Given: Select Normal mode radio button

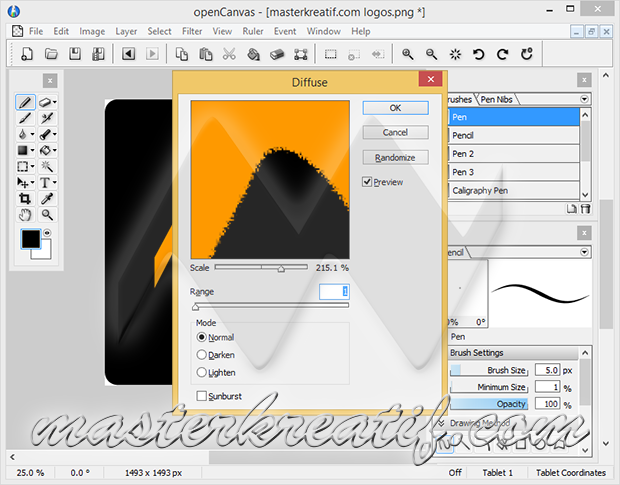Looking at the screenshot, I should (201, 337).
